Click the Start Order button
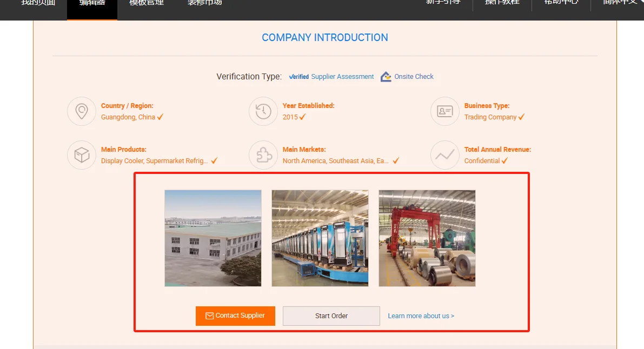 (331, 316)
